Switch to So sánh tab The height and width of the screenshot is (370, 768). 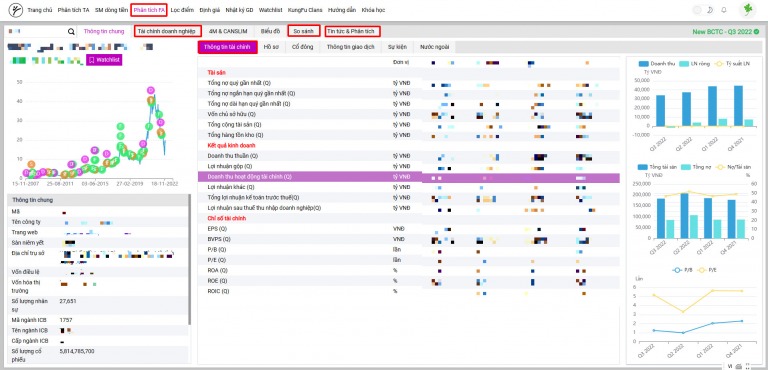coord(304,31)
